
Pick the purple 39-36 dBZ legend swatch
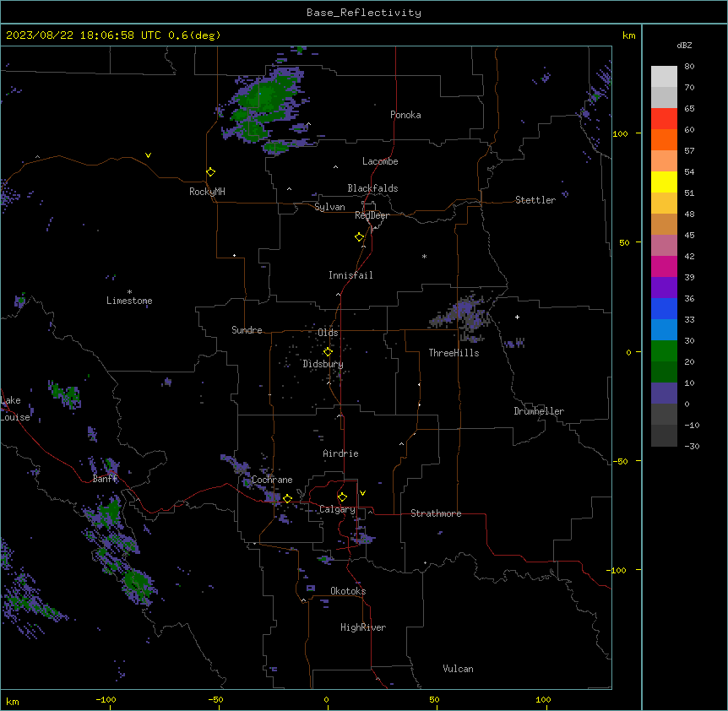pyautogui.click(x=664, y=288)
